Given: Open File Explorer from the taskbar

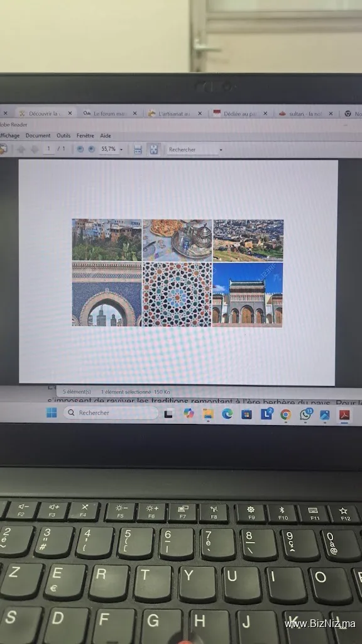Looking at the screenshot, I should (208, 414).
